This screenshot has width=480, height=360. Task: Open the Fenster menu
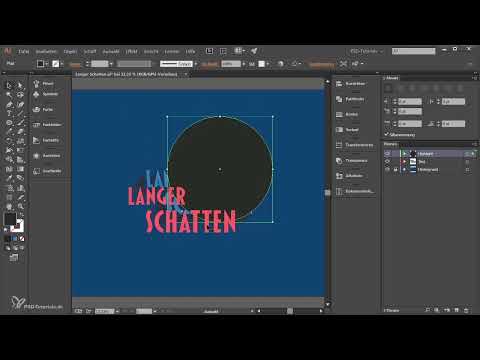172,51
